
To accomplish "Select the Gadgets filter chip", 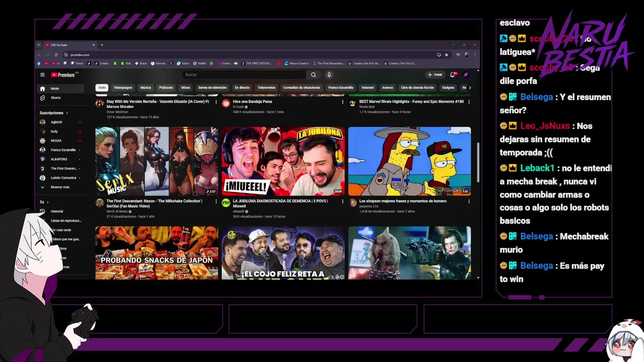I will coord(448,87).
